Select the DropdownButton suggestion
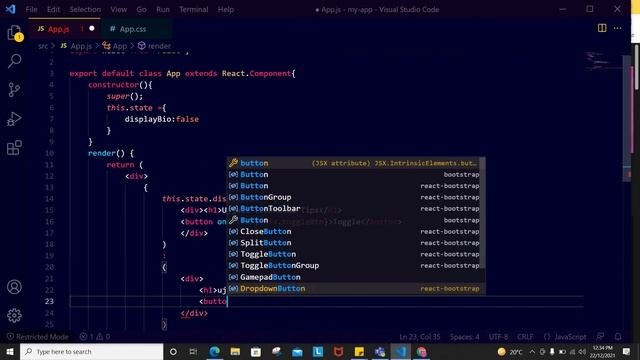640x360 pixels. 353,289
